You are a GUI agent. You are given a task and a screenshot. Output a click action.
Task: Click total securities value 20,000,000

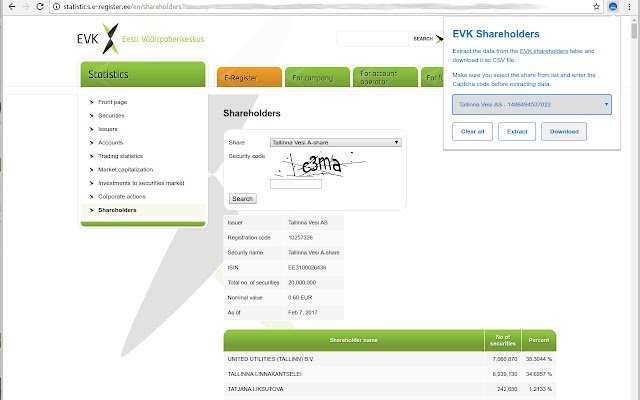point(302,282)
